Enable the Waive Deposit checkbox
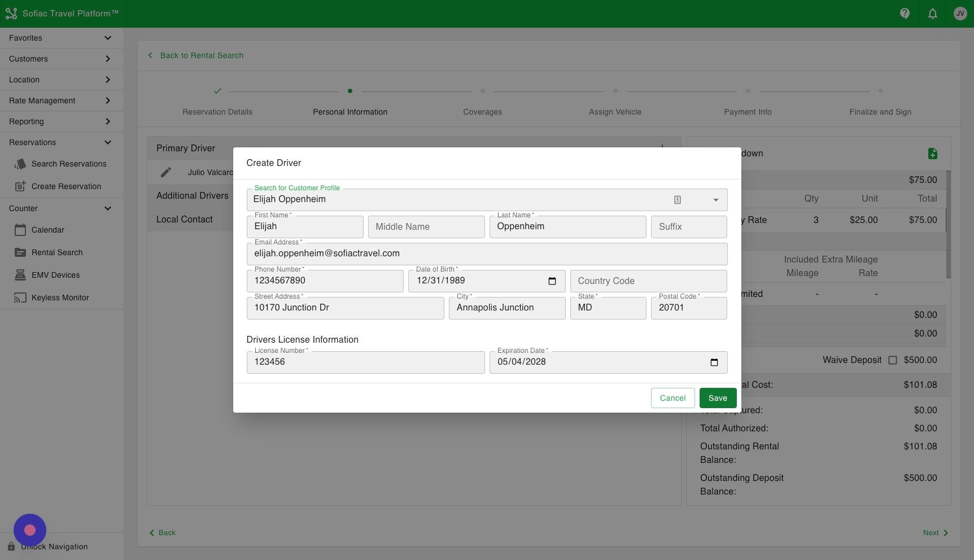 (893, 360)
